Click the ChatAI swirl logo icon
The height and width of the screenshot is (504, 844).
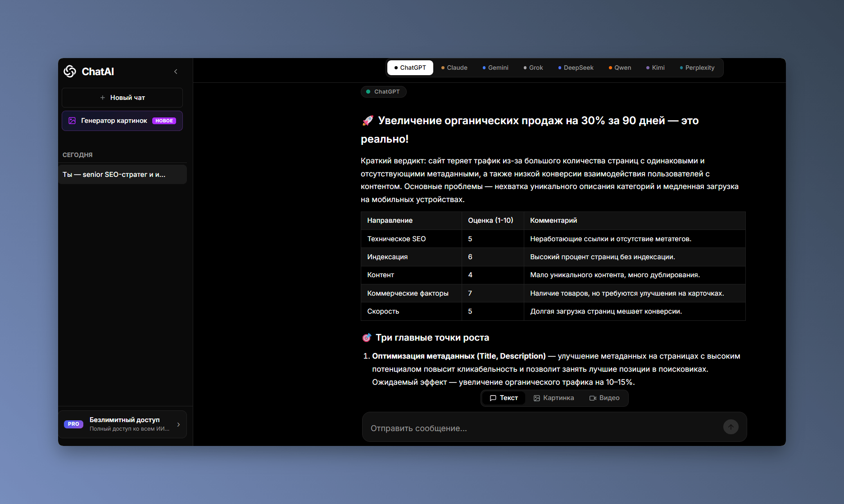click(70, 71)
